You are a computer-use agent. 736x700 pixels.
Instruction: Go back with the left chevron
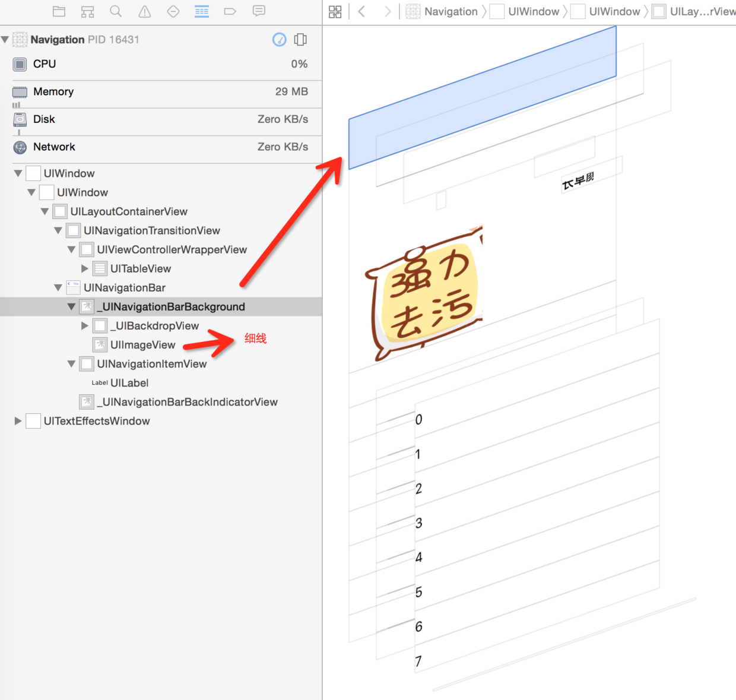pos(361,11)
